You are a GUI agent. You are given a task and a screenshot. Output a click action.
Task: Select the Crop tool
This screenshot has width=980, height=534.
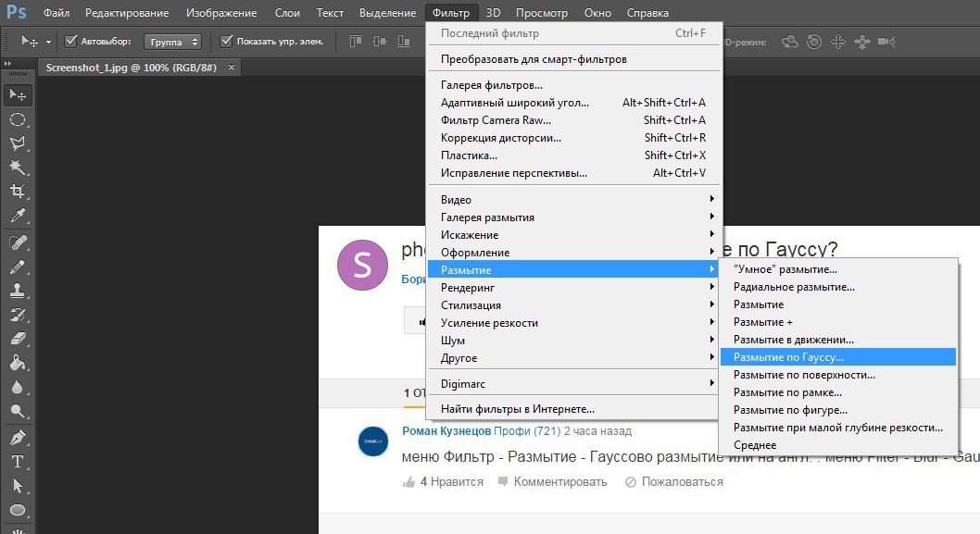[18, 192]
